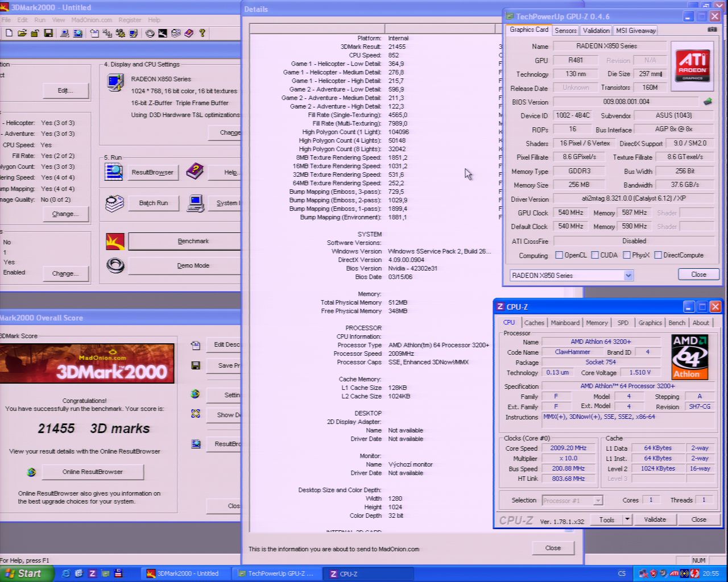Click the Display and CPU Settings monitor icon
Screen dimensions: 728x582
tap(115, 83)
